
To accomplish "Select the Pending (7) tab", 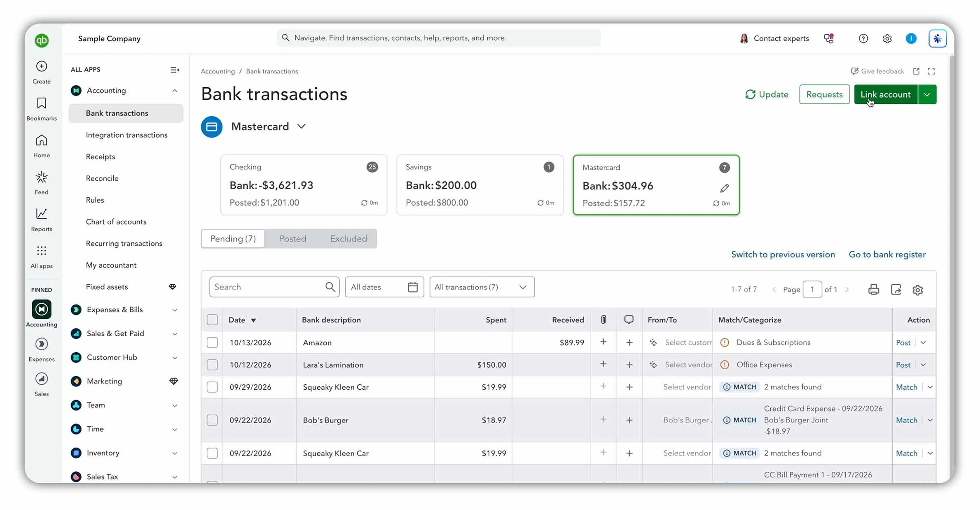I will 233,239.
